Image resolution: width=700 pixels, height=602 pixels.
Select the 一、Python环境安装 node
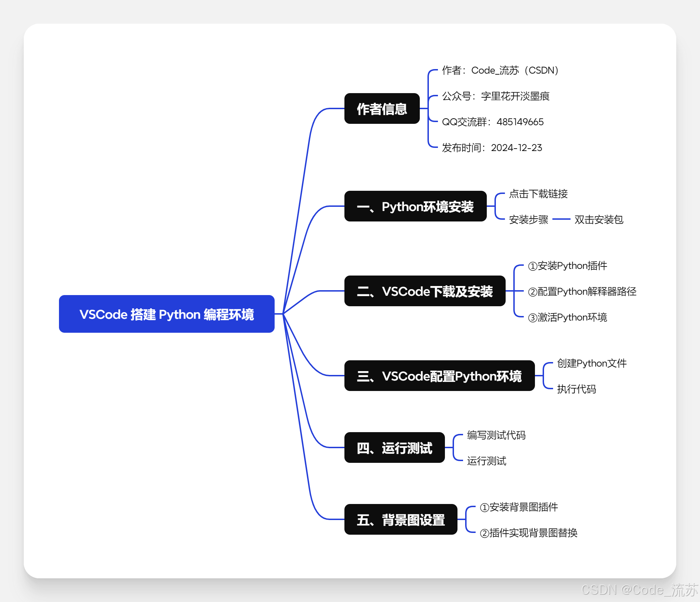click(x=415, y=206)
